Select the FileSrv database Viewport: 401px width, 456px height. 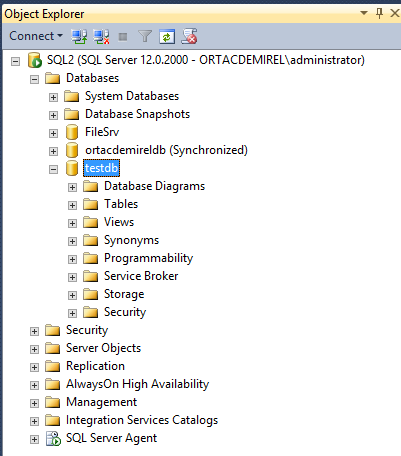click(102, 132)
